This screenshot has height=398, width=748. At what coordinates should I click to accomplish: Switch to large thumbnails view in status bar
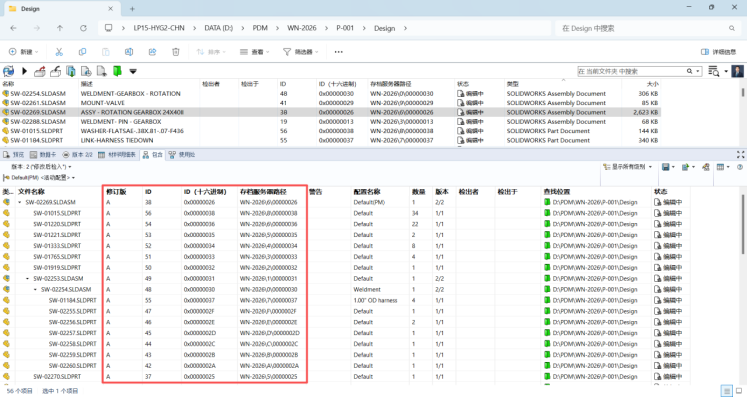click(x=739, y=391)
